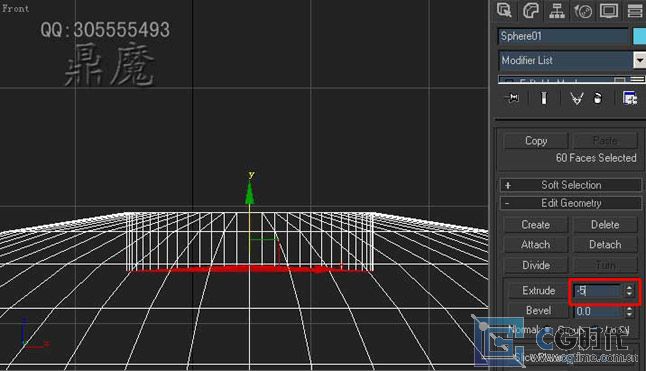Click the Modifier List combo box

(x=566, y=61)
